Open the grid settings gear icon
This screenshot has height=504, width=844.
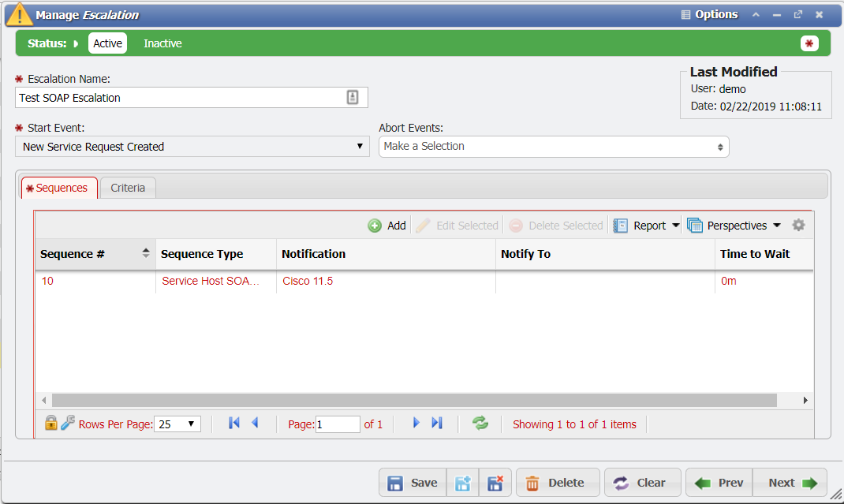coord(798,225)
